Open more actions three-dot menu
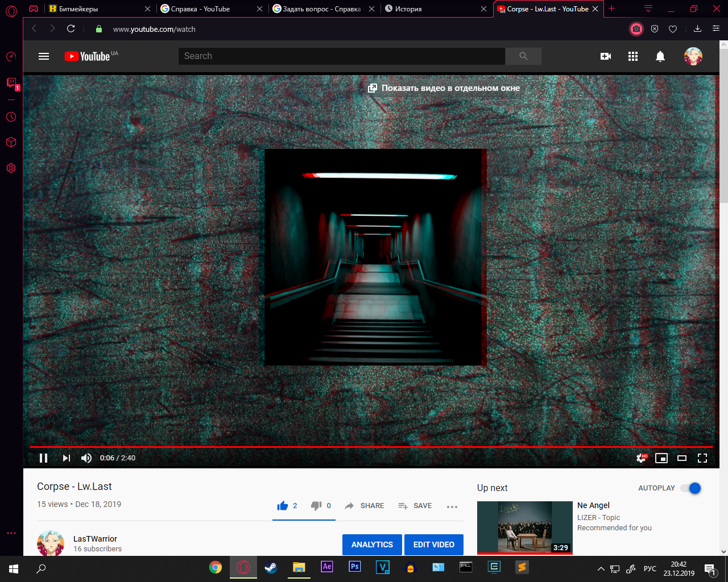Image resolution: width=728 pixels, height=582 pixels. [452, 506]
